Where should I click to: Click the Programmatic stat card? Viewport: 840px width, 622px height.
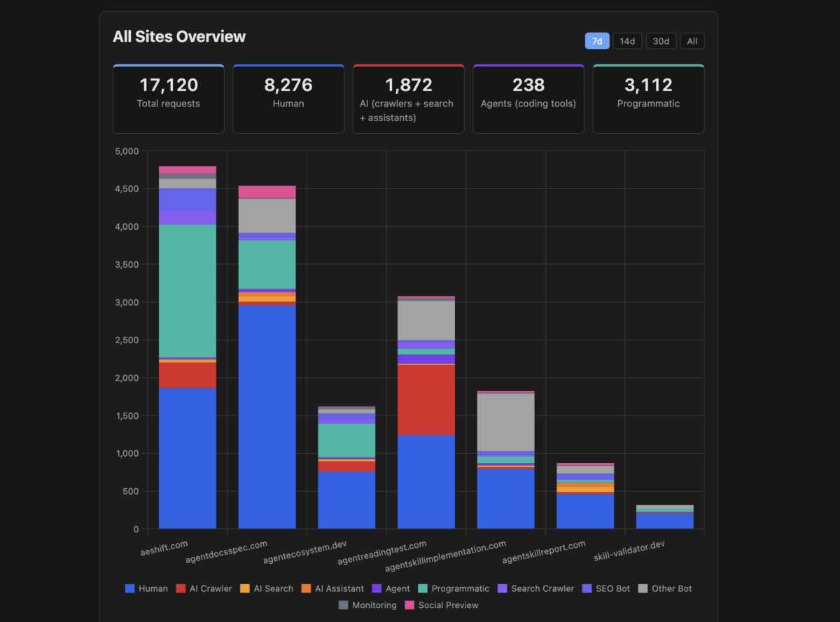click(648, 98)
